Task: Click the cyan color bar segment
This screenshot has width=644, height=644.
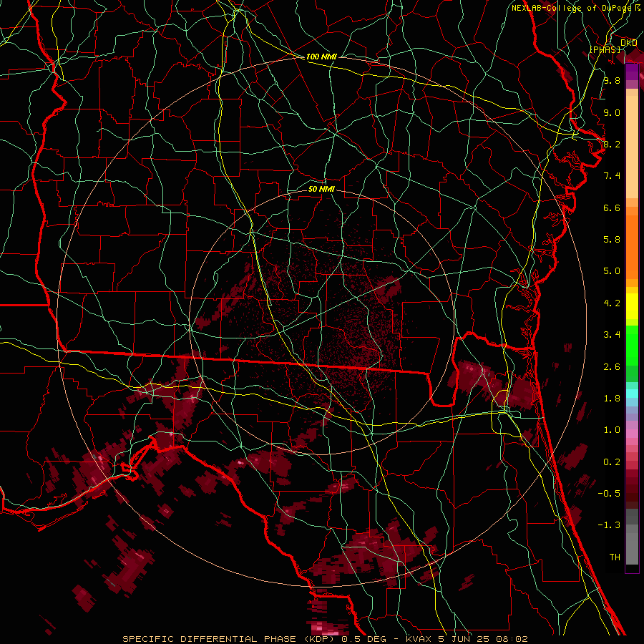Action: point(632,393)
